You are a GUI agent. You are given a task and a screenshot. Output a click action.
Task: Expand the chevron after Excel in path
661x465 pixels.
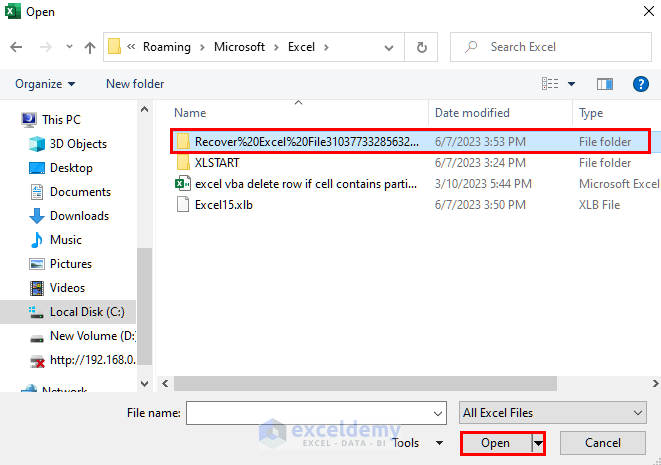point(326,47)
